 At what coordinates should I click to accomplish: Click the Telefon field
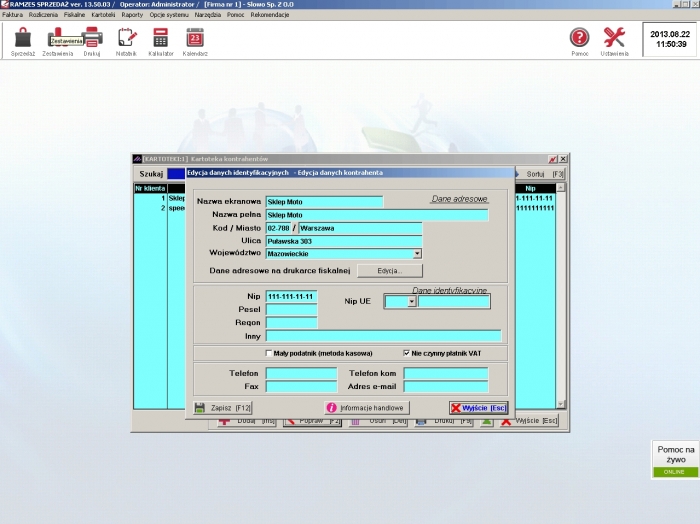point(301,373)
